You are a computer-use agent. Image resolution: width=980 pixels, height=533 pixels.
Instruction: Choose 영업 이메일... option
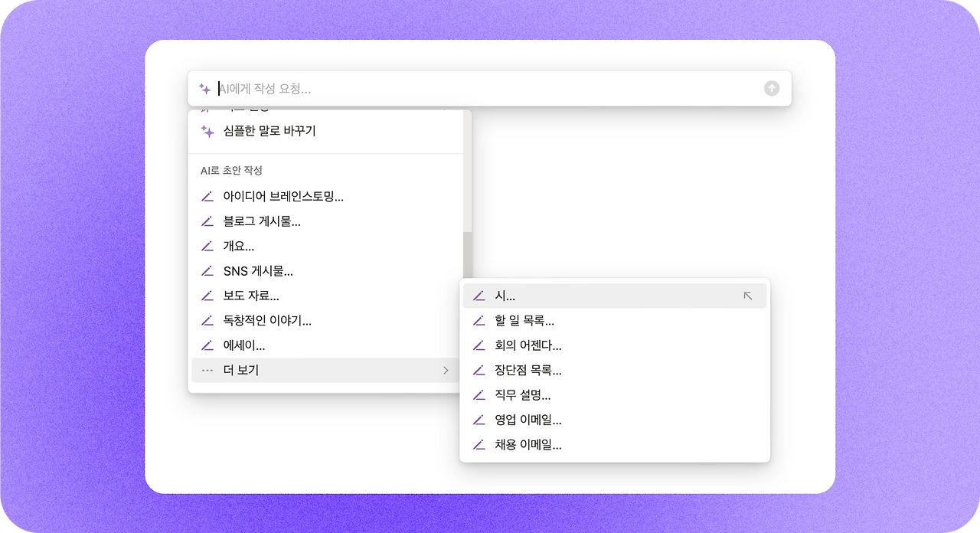coord(615,420)
